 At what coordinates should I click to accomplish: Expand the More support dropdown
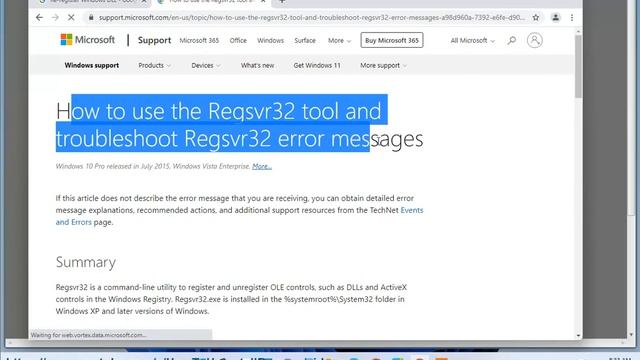[383, 65]
